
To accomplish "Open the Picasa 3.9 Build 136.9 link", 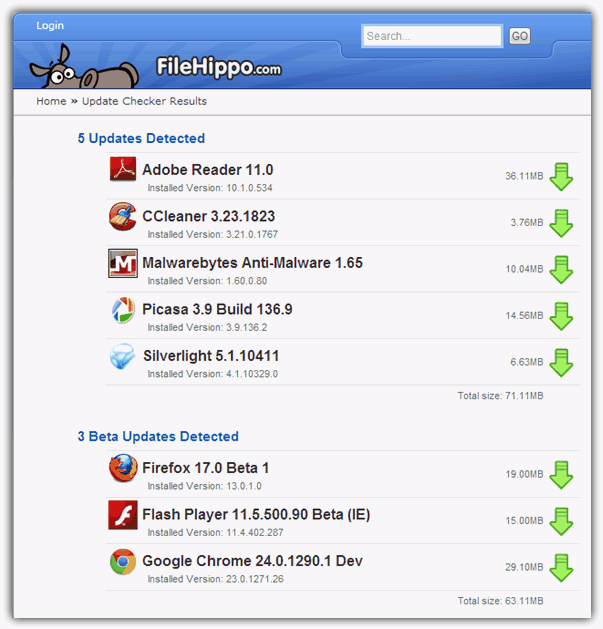I will [x=217, y=309].
